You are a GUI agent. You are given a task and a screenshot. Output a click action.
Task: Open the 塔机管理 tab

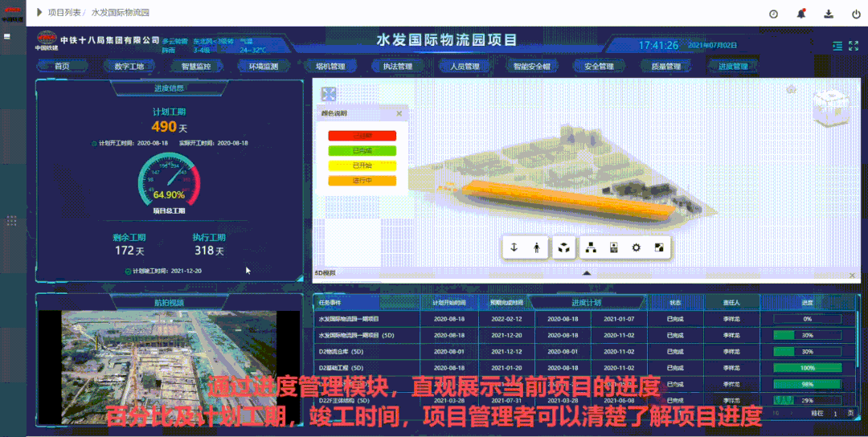tap(325, 67)
